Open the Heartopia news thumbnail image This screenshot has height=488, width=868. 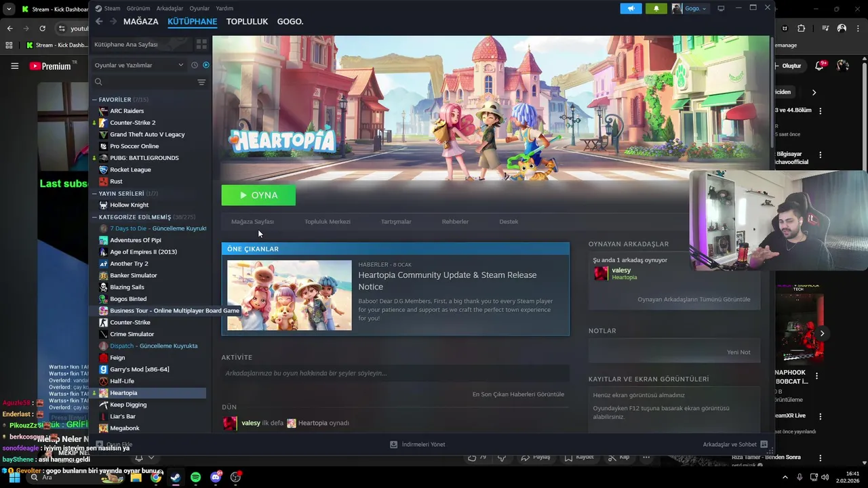290,296
